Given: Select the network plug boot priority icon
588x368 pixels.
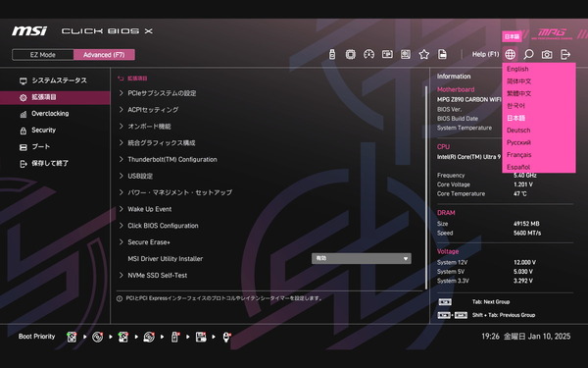Looking at the screenshot, I should [226, 337].
